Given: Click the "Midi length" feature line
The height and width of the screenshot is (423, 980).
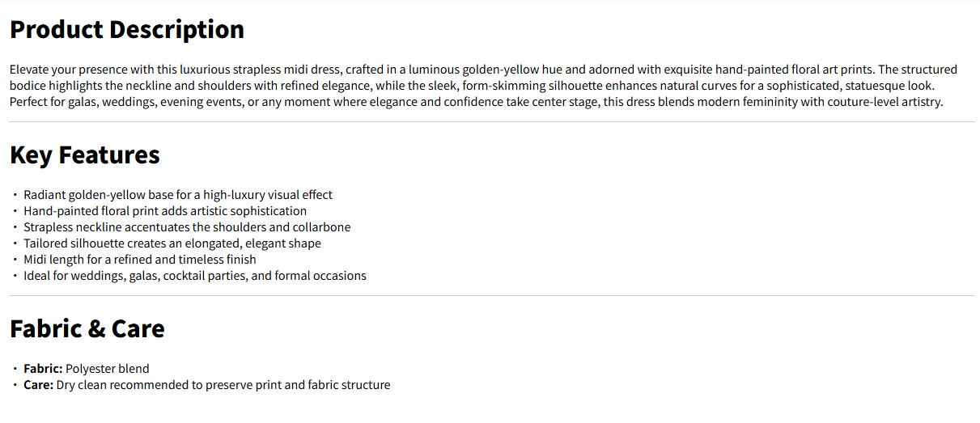Looking at the screenshot, I should (x=140, y=260).
